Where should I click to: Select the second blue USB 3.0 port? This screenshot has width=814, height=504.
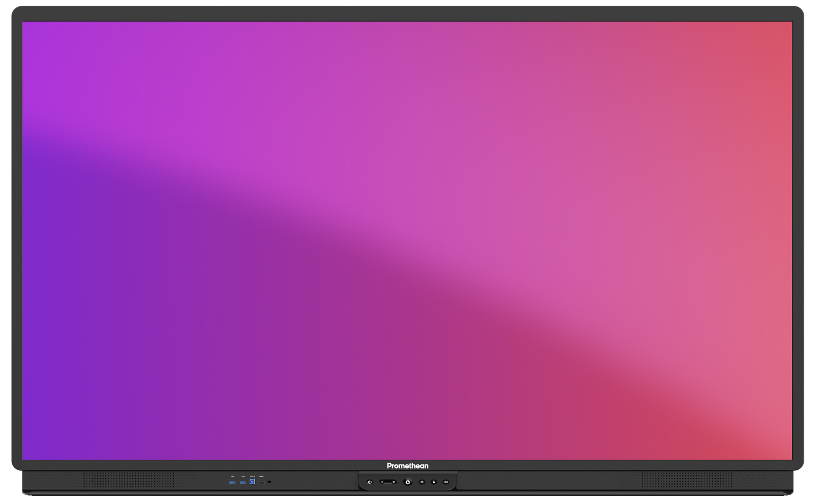coord(243,482)
